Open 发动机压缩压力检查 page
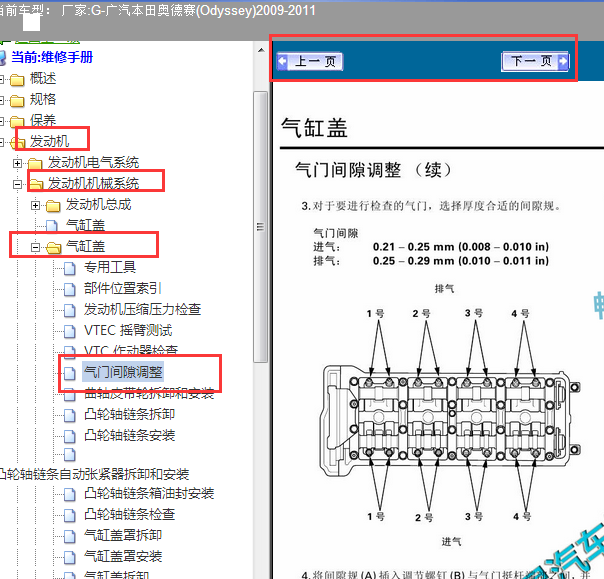The height and width of the screenshot is (579, 604). tap(143, 309)
